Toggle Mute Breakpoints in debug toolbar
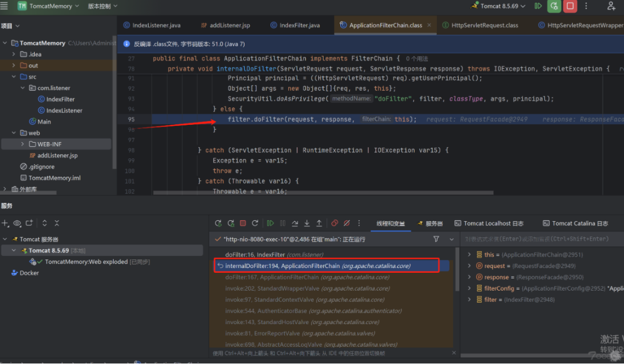This screenshot has width=624, height=364. (347, 223)
